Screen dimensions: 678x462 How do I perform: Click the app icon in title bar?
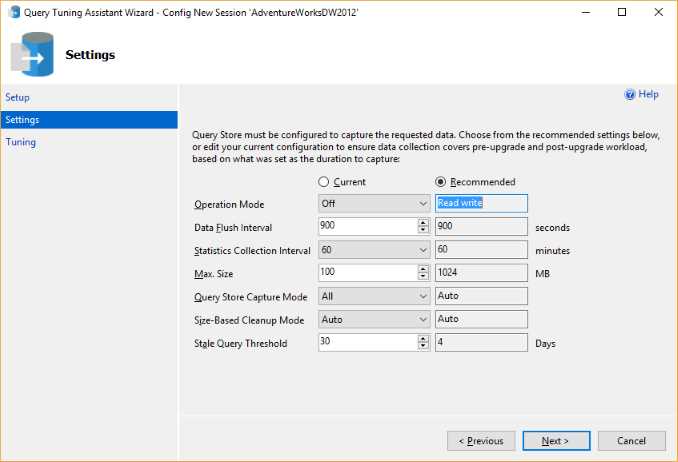click(x=14, y=12)
